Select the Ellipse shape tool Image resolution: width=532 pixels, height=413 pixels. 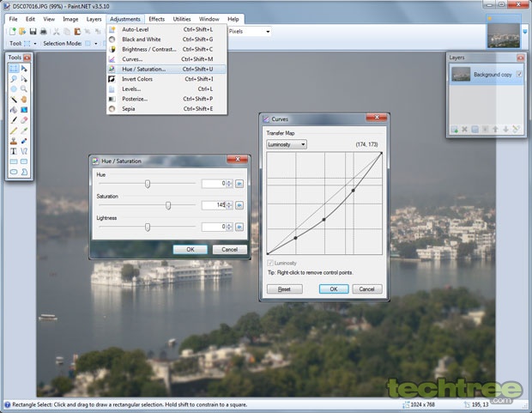pyautogui.click(x=14, y=172)
